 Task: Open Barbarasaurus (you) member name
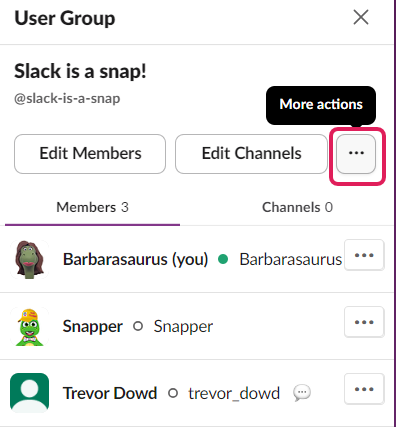point(135,259)
